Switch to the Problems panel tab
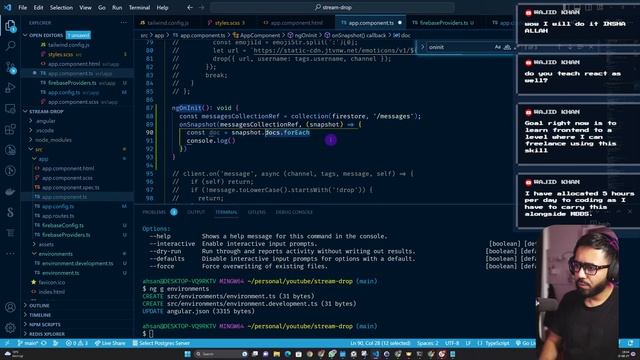This screenshot has height=360, width=640. coord(154,212)
